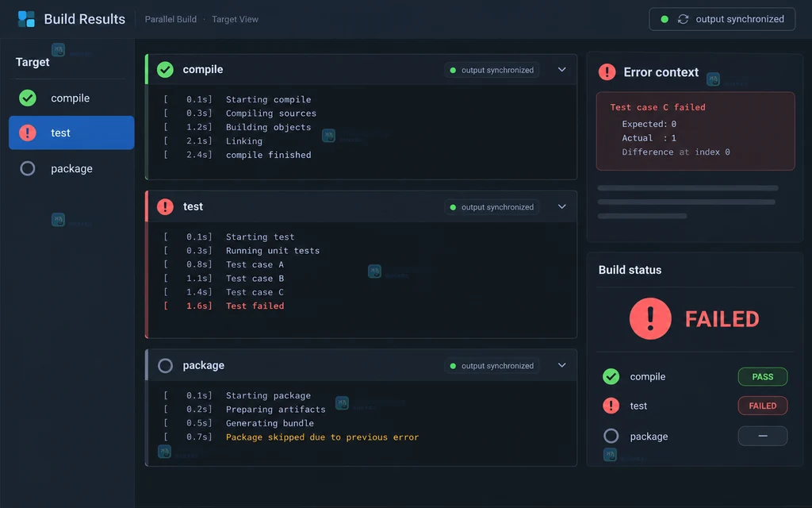Collapse the package log panel using its chevron
812x508 pixels.
pyautogui.click(x=562, y=365)
